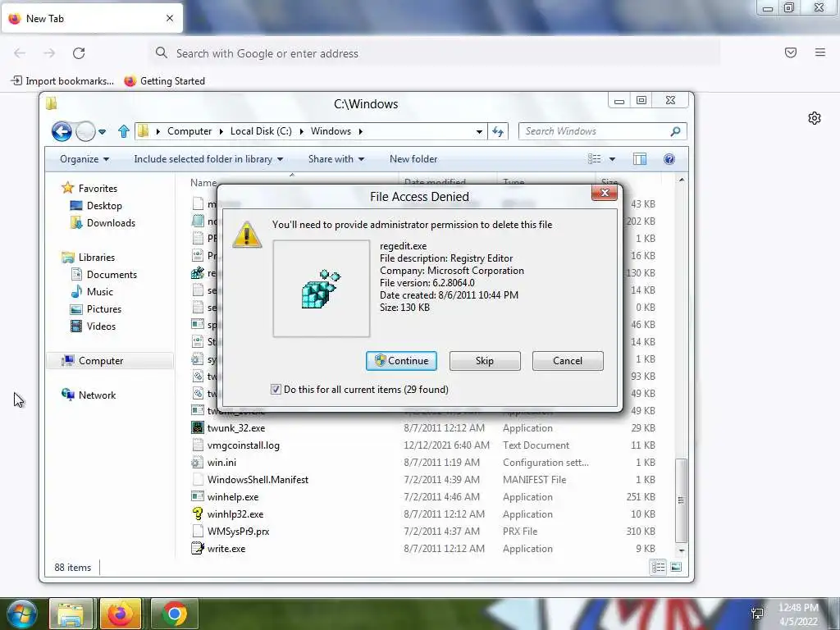Refresh the Windows folder view
Screen dimensions: 840x630
(498, 131)
